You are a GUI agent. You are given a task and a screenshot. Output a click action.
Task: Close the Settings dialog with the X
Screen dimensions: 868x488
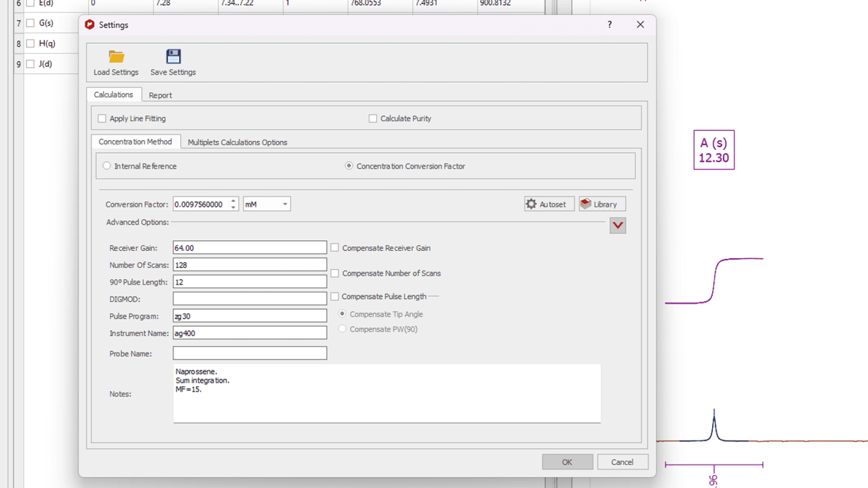click(640, 24)
